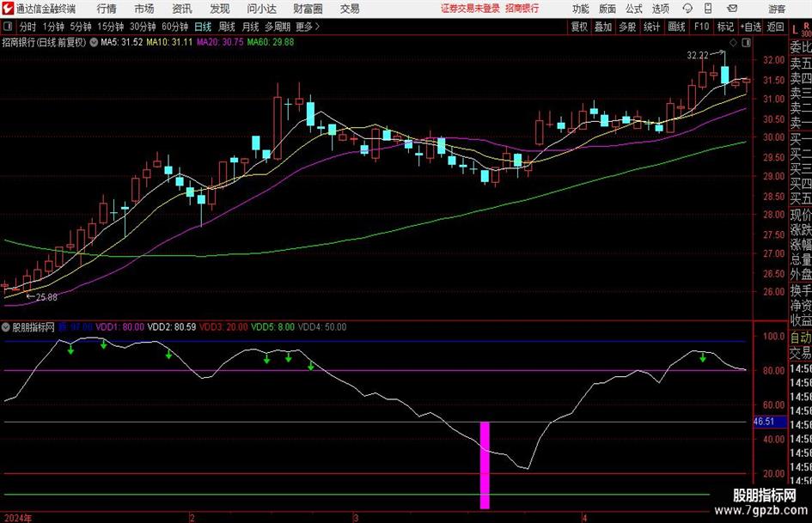Click the MA5: 31.52 label
This screenshot has height=523, width=812.
[122, 42]
